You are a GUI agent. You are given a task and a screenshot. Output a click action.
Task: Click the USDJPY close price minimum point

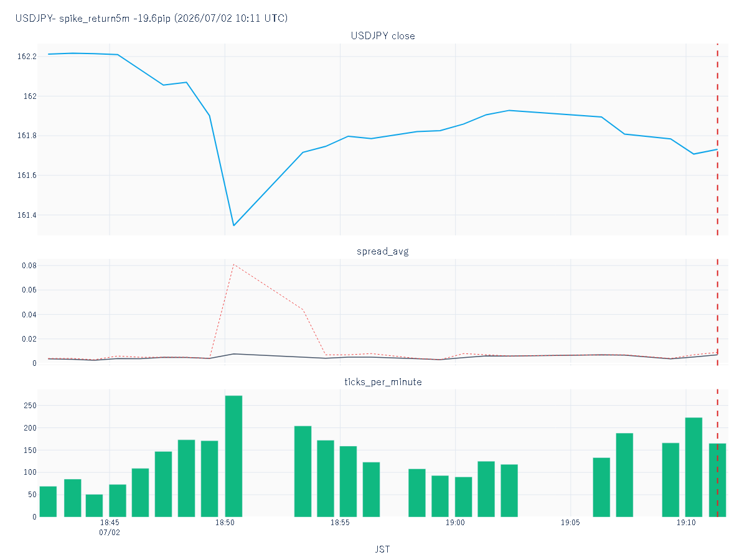tap(233, 225)
